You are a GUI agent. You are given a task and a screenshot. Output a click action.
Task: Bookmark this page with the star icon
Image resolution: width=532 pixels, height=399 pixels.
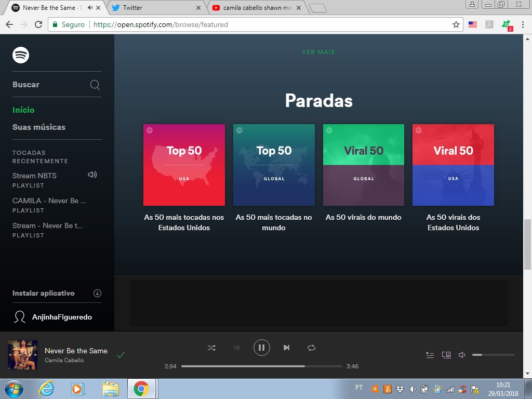456,24
